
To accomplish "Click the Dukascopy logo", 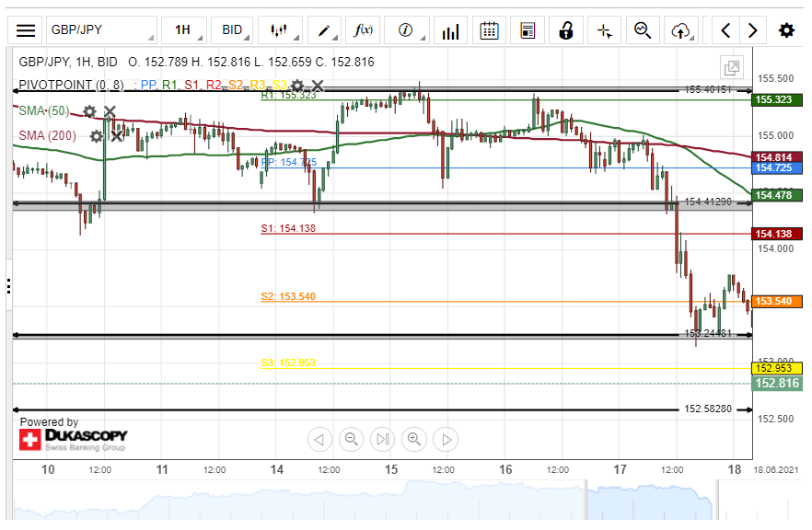I will click(x=74, y=439).
